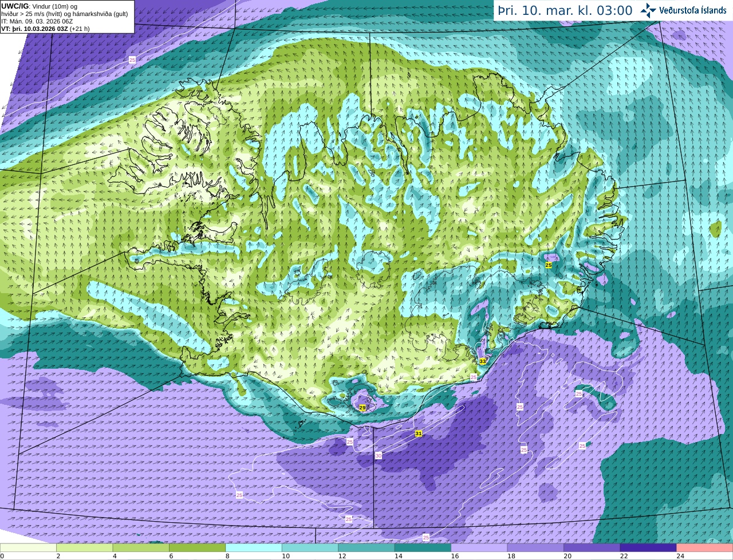733x560 pixels.
Task: Click the white contour label 30
Action: 379,456
